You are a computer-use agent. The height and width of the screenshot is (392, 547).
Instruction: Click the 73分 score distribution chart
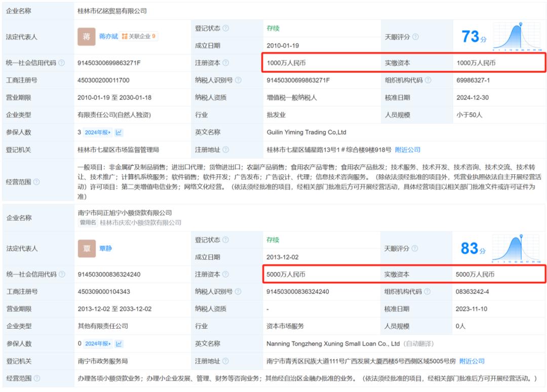tap(517, 37)
